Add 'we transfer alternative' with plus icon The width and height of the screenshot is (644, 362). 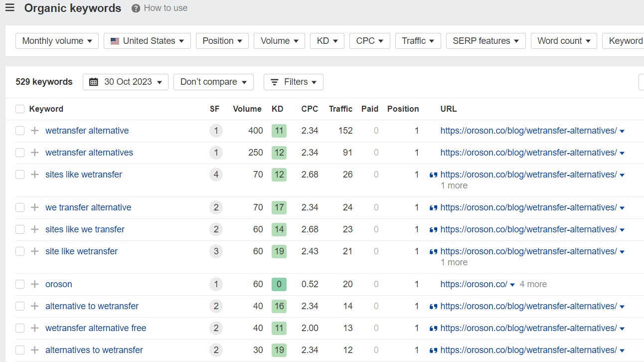click(34, 207)
